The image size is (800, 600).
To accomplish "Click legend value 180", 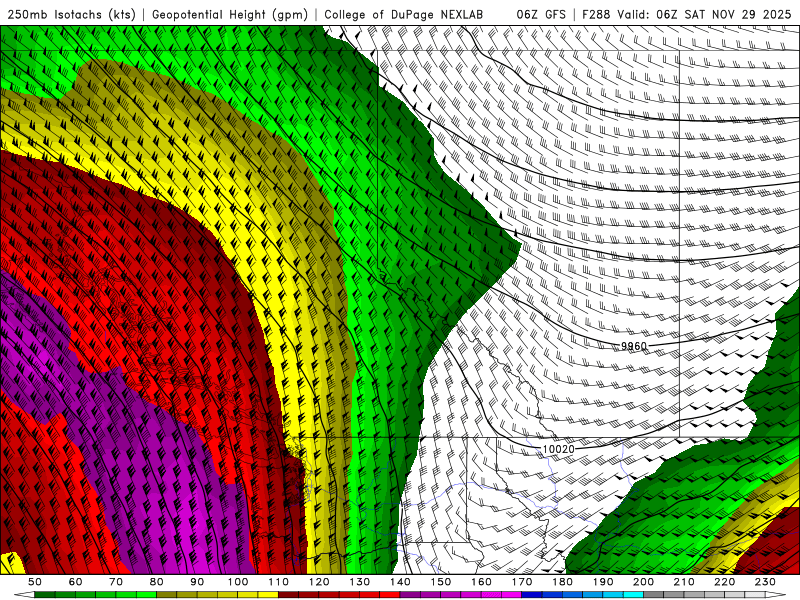I will click(x=562, y=582).
